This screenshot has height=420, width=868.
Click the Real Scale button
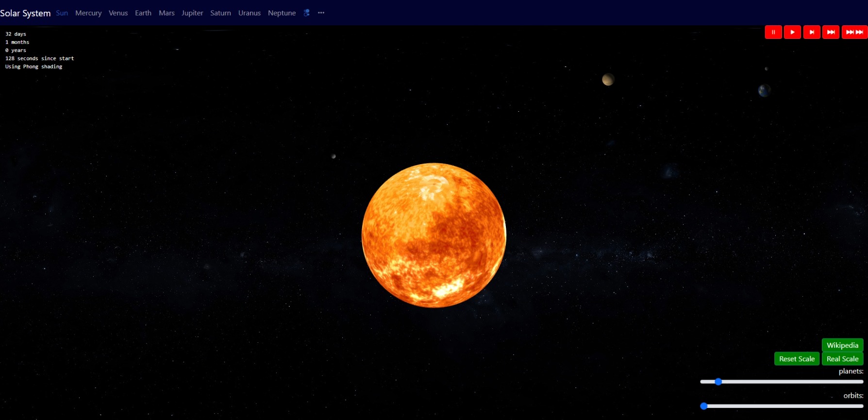(x=842, y=359)
